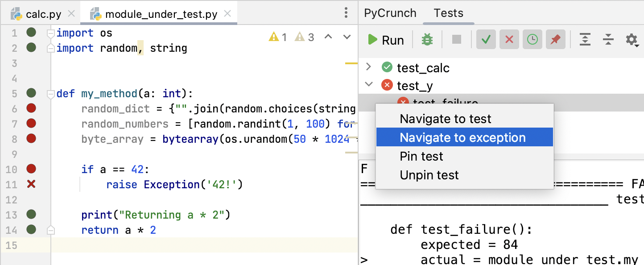Viewport: 644px width, 265px height.
Task: Click red coverage marker on line 6
Action: [x=31, y=108]
